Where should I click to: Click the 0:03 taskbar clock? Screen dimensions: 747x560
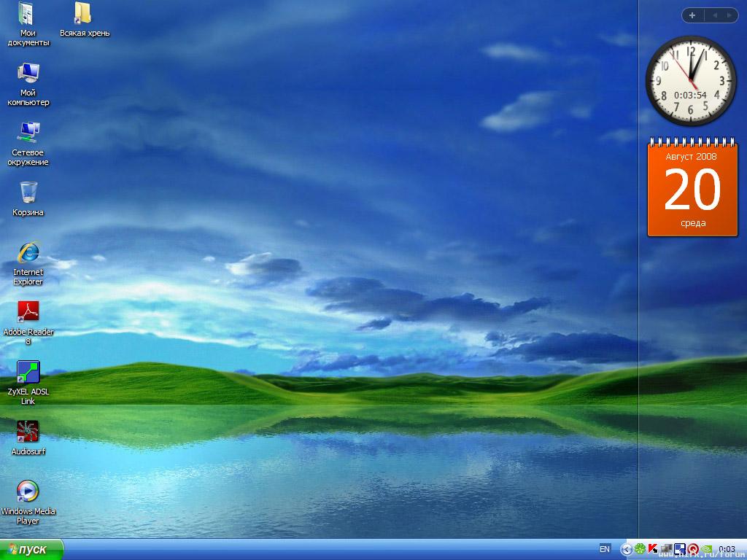click(727, 549)
